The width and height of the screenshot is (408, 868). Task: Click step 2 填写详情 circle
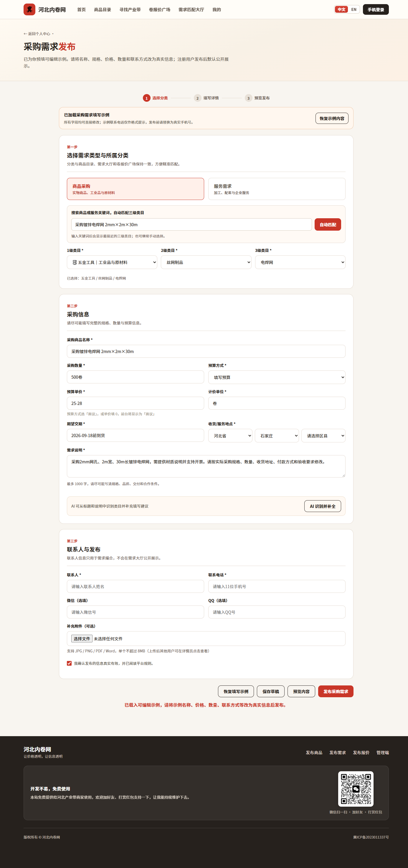point(198,98)
